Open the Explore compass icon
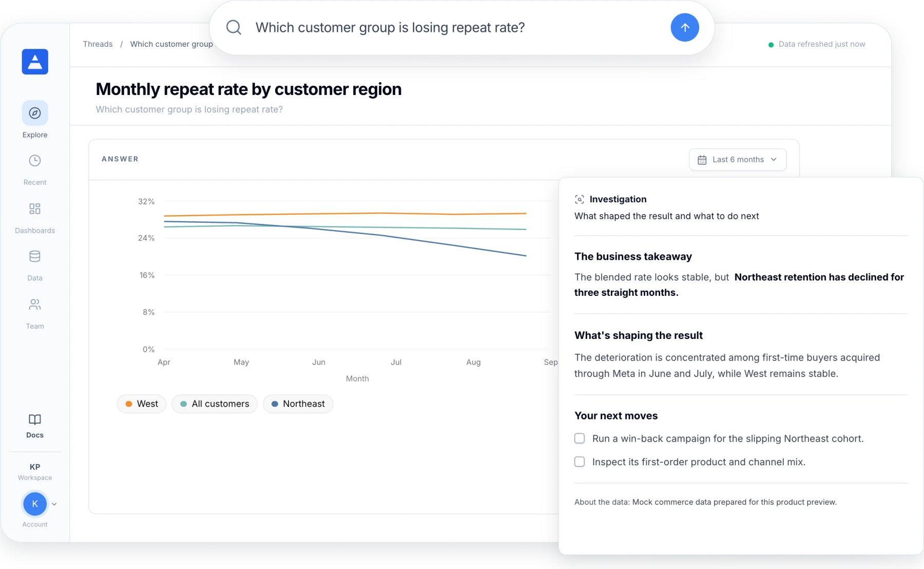 [x=35, y=113]
